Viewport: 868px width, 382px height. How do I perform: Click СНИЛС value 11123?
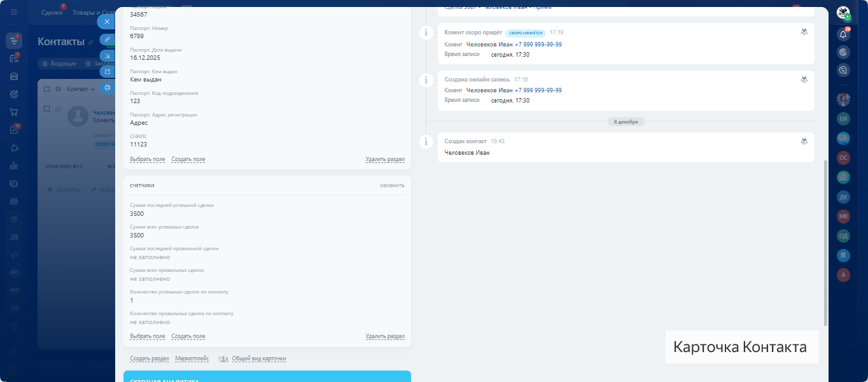tap(138, 145)
